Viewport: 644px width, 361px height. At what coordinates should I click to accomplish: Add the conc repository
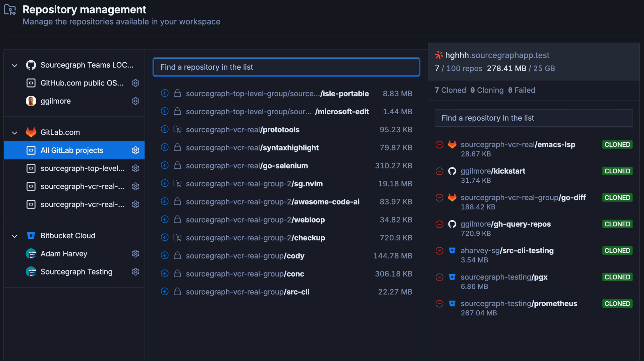(164, 274)
